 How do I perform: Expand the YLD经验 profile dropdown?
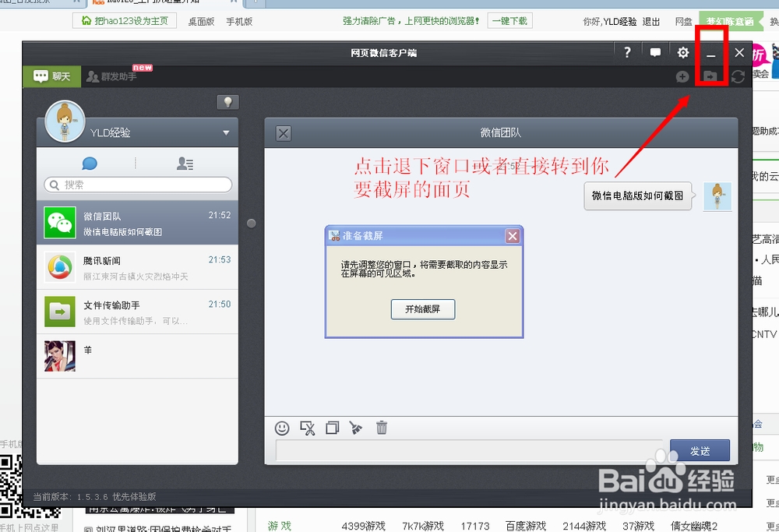pos(226,132)
